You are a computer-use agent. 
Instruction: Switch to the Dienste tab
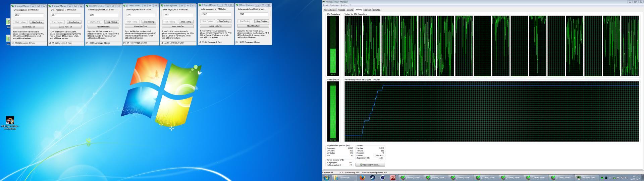pos(350,10)
